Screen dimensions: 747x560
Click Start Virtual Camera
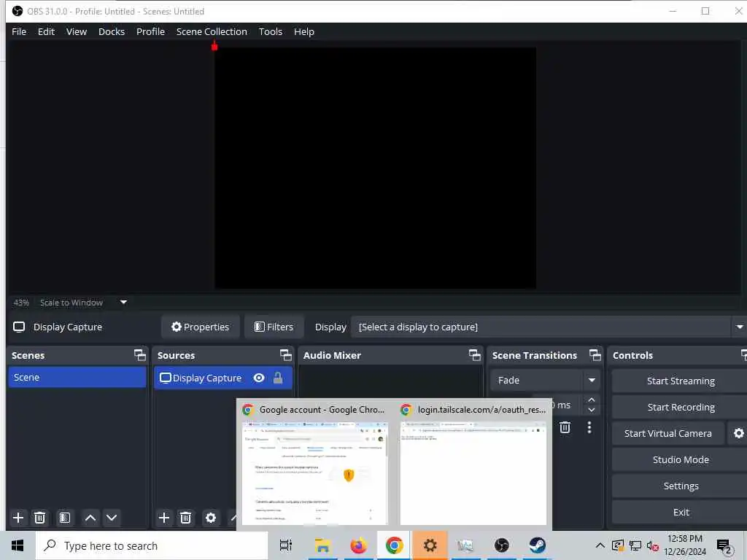(x=668, y=433)
